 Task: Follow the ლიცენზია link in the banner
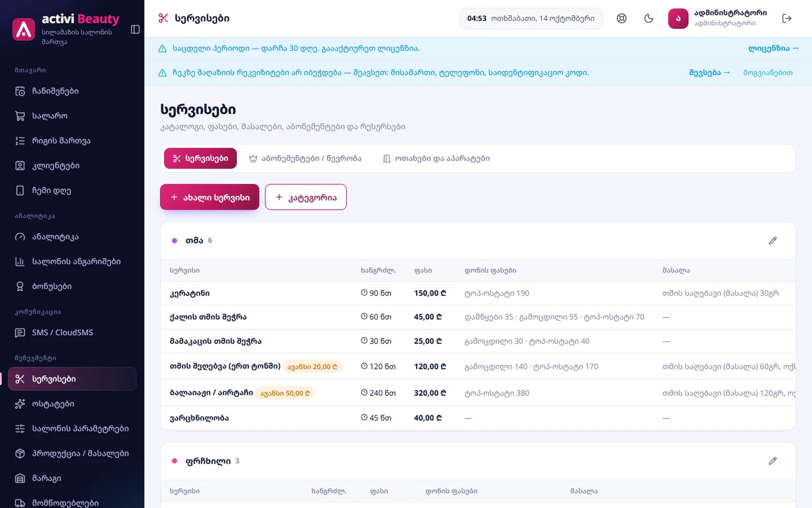(x=773, y=49)
